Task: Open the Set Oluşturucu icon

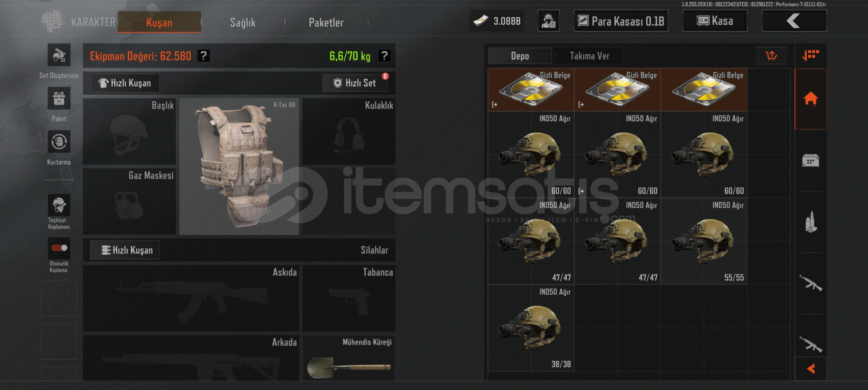Action: 59,55
